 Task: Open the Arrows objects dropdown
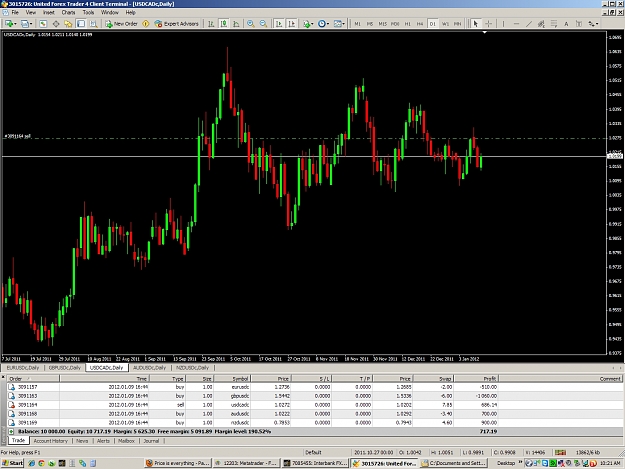[x=594, y=24]
